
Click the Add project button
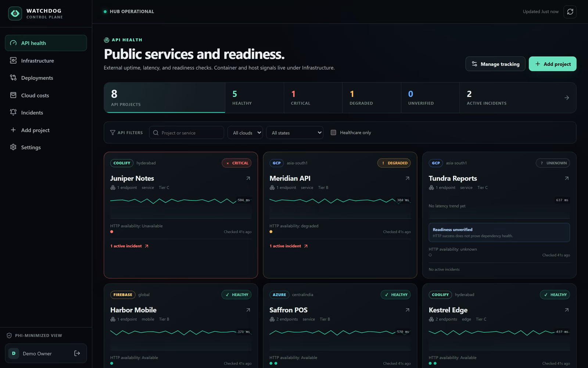[x=552, y=64]
